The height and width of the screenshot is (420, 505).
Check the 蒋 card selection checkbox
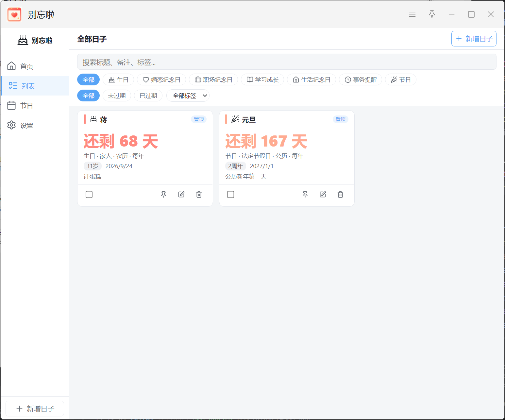[x=89, y=195]
